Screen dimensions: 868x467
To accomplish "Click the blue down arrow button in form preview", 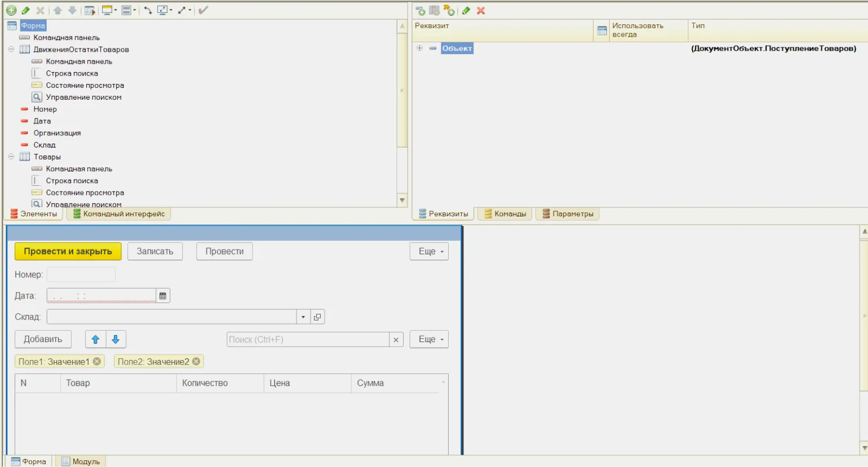I will [116, 339].
